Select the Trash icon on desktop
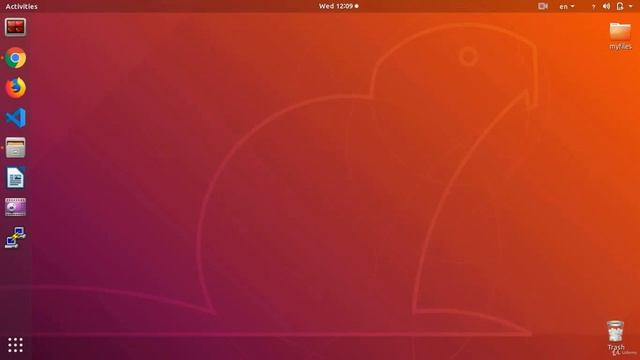This screenshot has height=360, width=640. click(x=616, y=336)
